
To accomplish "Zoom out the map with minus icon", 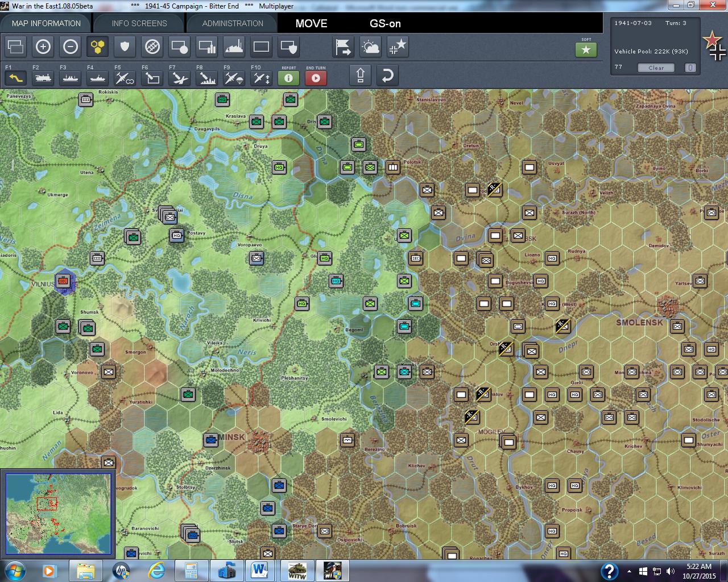I will pyautogui.click(x=71, y=47).
